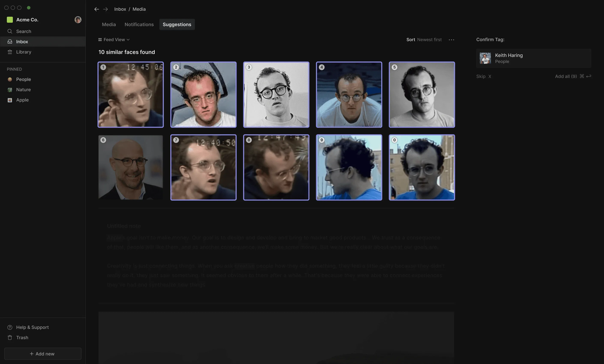Toggle selection of face thumbnail 0
Screen dimensions: 604x364
[x=422, y=167]
